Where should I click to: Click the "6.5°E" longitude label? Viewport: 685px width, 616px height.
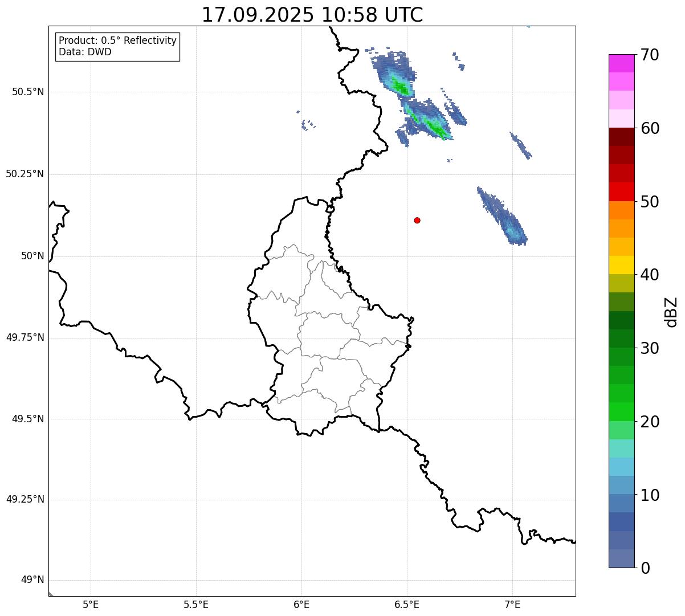(407, 605)
